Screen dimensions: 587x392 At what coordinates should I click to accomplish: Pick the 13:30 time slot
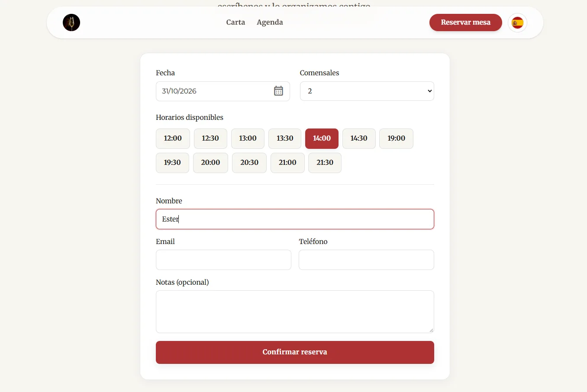(285, 138)
